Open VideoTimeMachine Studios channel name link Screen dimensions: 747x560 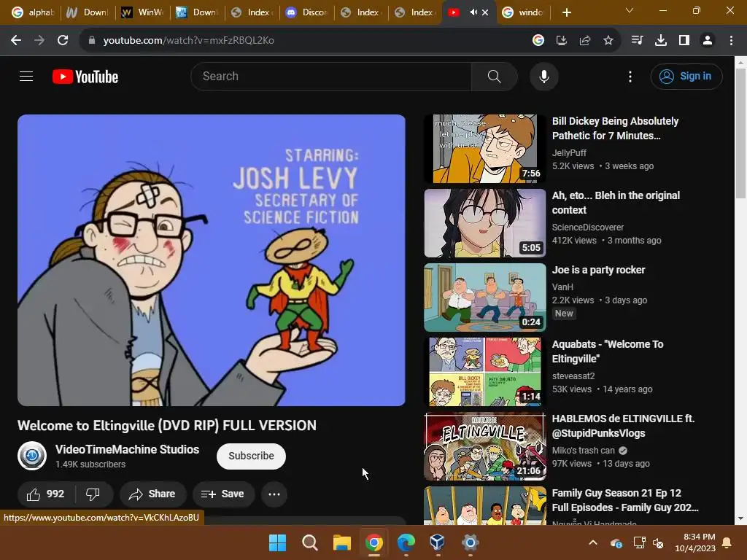127,449
